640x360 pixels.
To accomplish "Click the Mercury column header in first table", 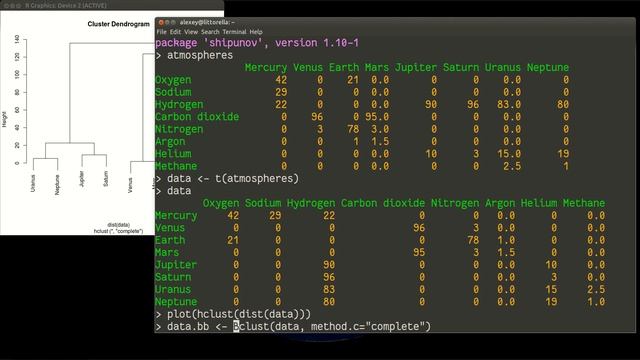I will (266, 68).
